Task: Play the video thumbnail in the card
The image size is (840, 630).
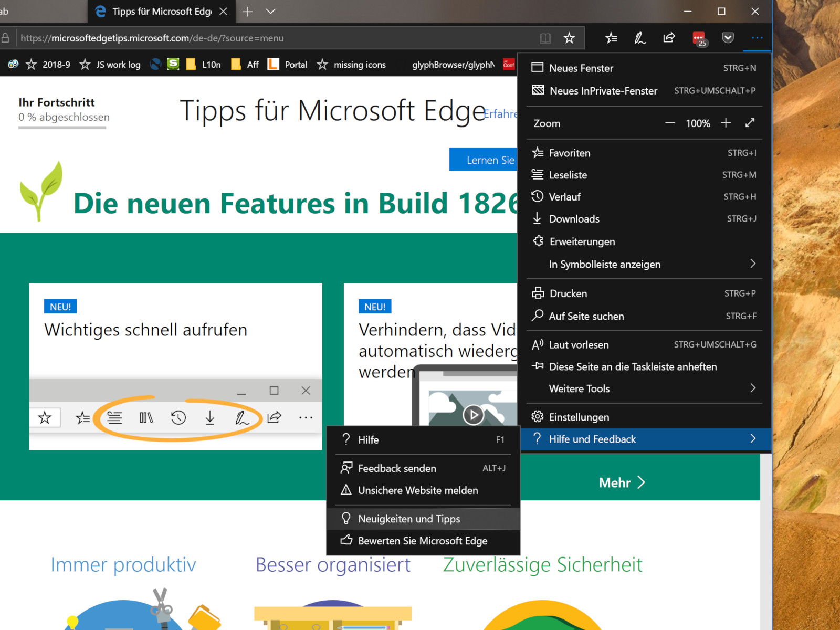Action: [473, 415]
